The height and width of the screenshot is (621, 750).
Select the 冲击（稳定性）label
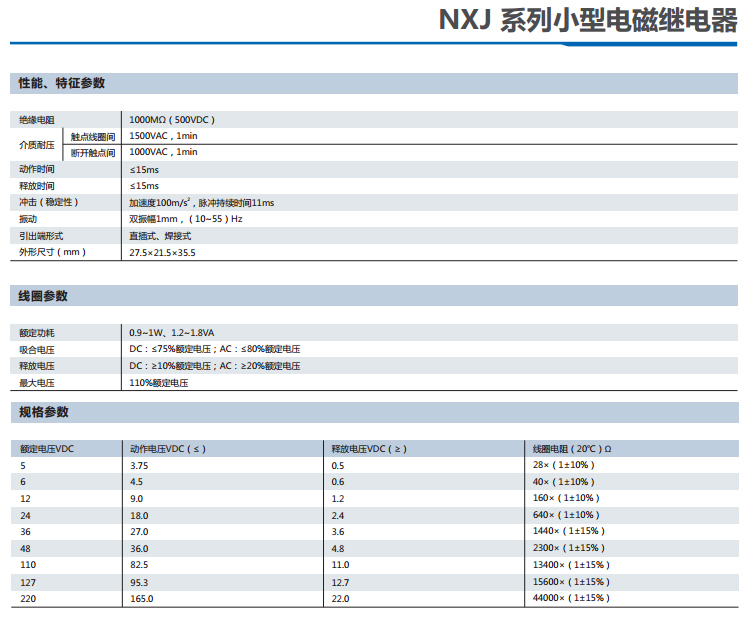click(49, 202)
